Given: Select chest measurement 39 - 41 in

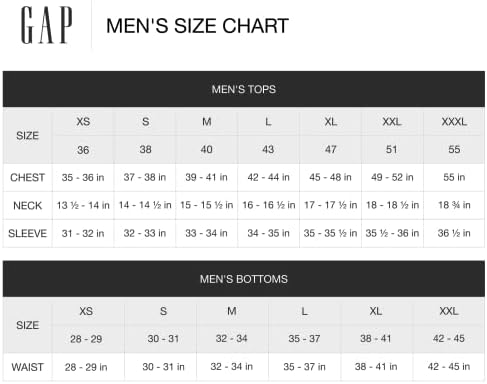Looking at the screenshot, I should click(x=206, y=177).
